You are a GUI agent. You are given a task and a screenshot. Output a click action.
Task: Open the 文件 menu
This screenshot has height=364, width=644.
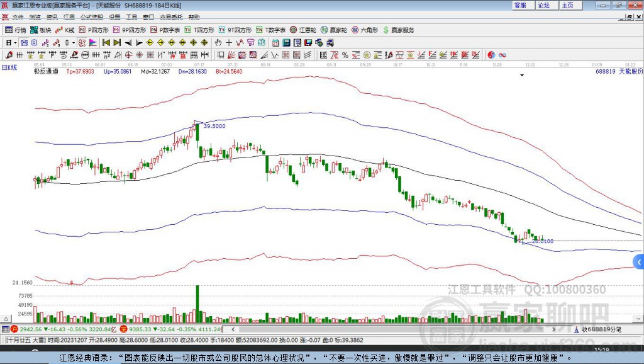pos(18,17)
